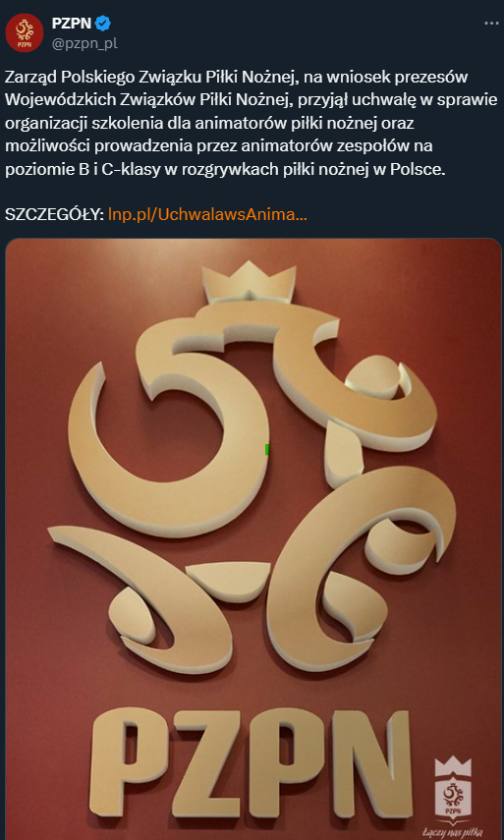Screen dimensions: 504x840
Task: Open the PZPN profile avatar
Action: pos(25,32)
